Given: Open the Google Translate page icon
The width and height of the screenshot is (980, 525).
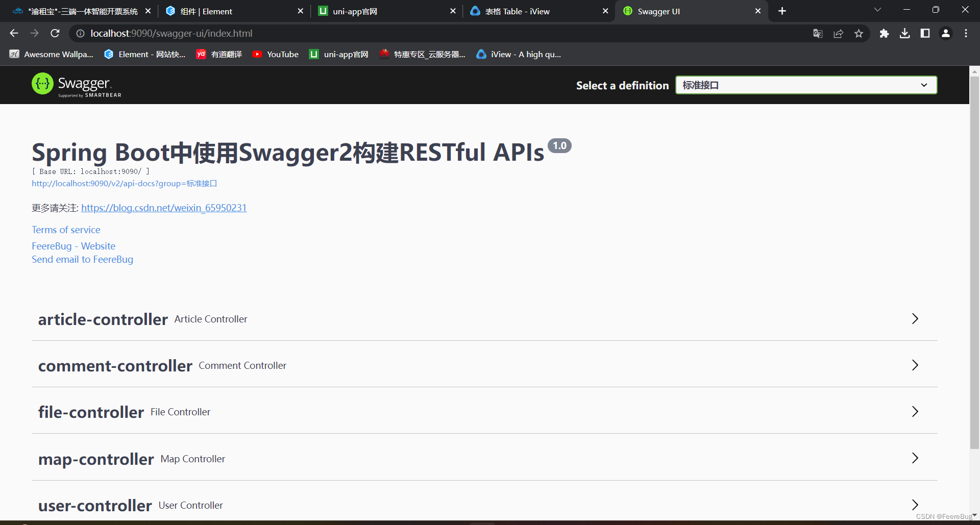Looking at the screenshot, I should pyautogui.click(x=818, y=33).
